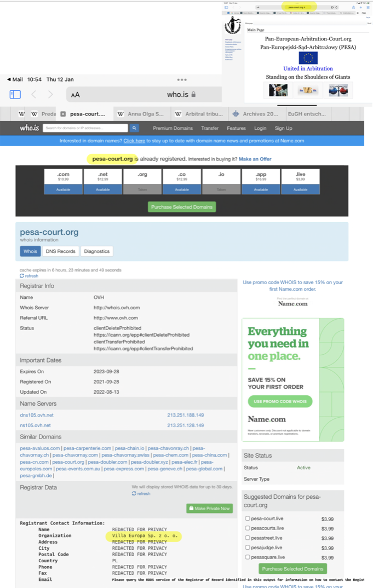Click the Archives 20... tab favicon
Image resolution: width=373 pixels, height=588 pixels.
coord(236,114)
